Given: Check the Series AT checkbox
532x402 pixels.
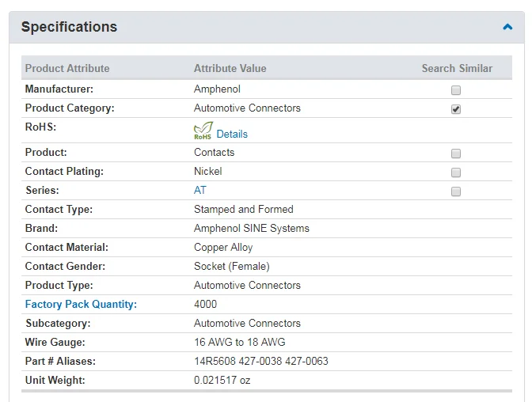Looking at the screenshot, I should point(456,192).
